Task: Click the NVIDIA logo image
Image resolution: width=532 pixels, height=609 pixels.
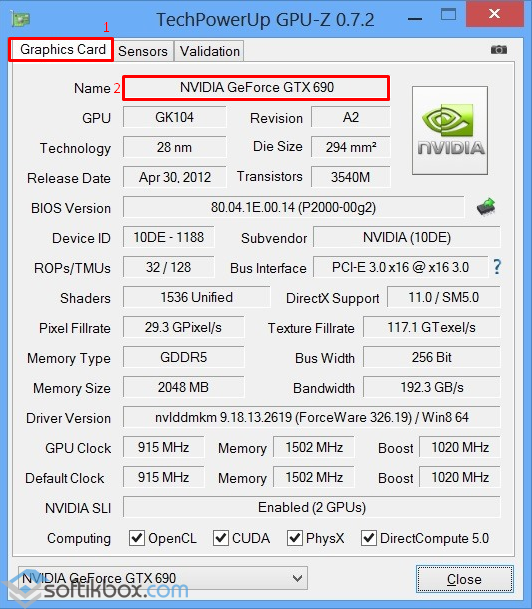Action: (x=450, y=130)
